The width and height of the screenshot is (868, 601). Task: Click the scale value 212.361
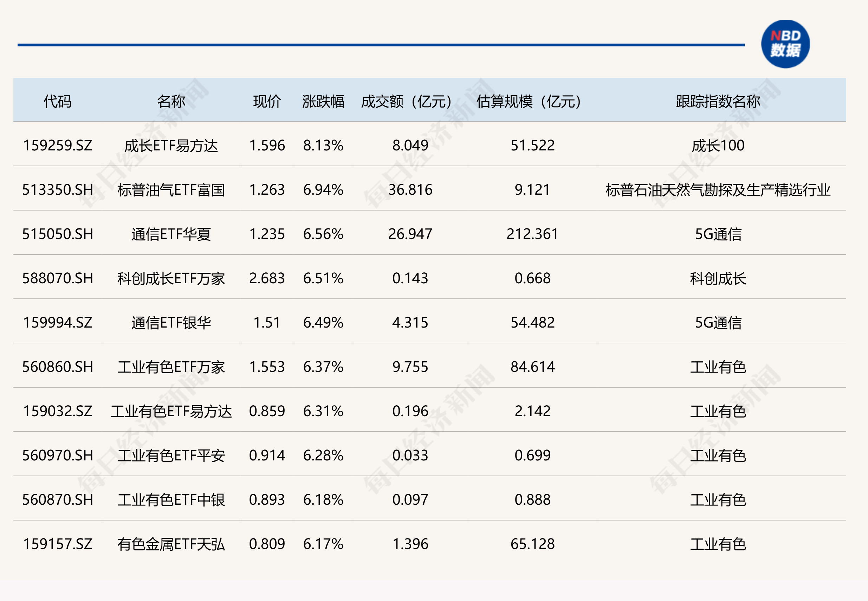[532, 234]
